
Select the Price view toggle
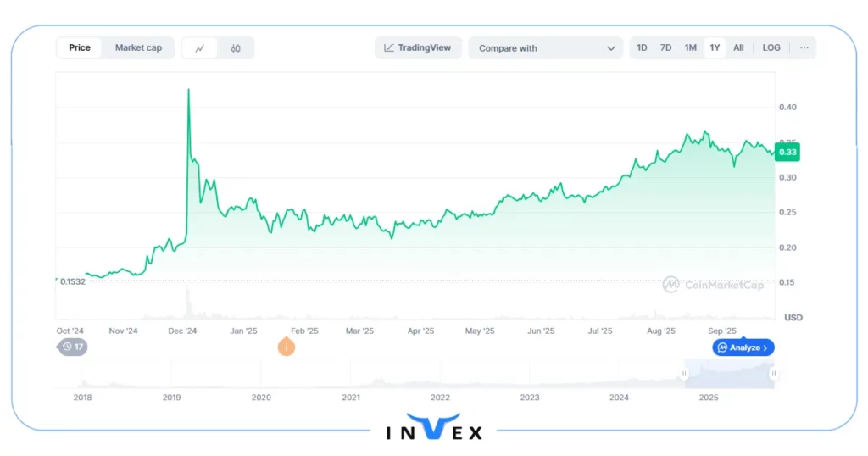tap(80, 48)
